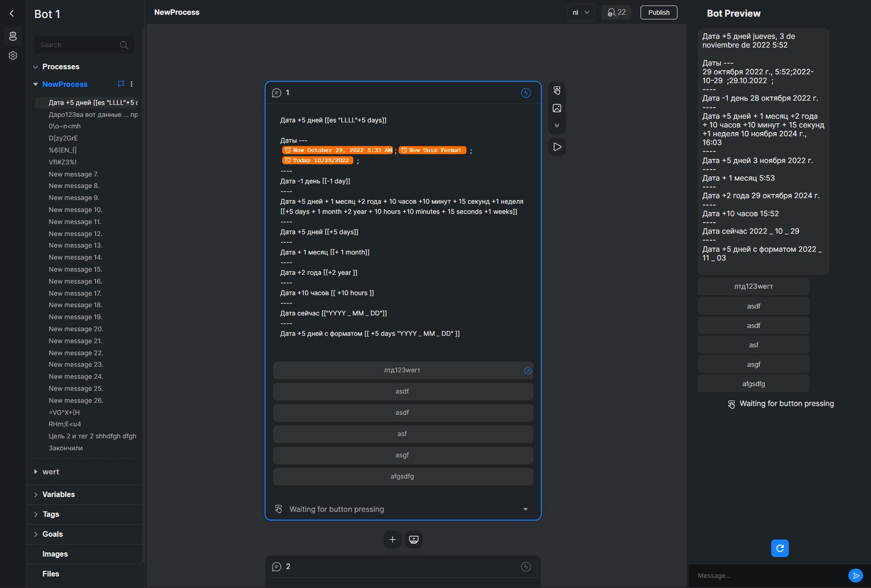Image resolution: width=871 pixels, height=588 pixels.
Task: Restart preview with the refresh icon
Action: click(x=780, y=548)
